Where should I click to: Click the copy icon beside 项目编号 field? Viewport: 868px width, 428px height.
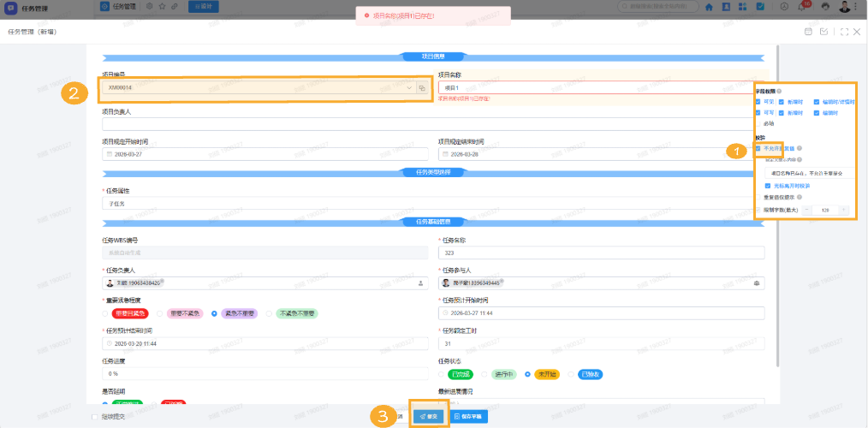click(x=422, y=88)
